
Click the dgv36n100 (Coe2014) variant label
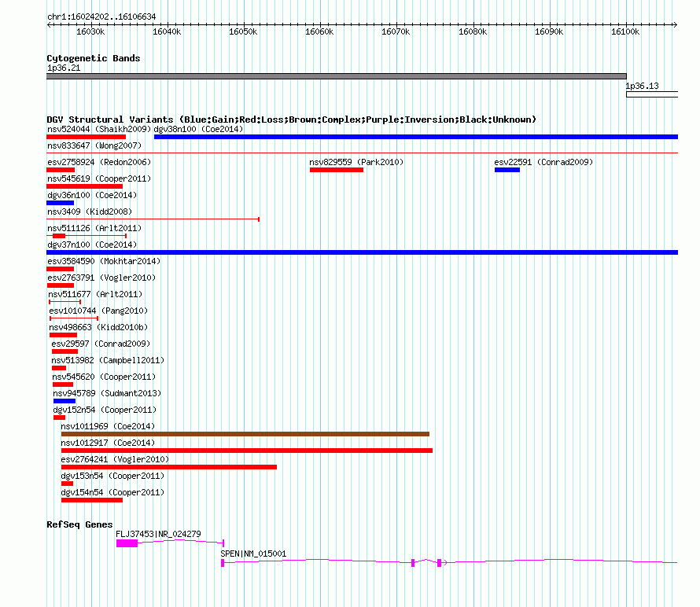pos(92,195)
